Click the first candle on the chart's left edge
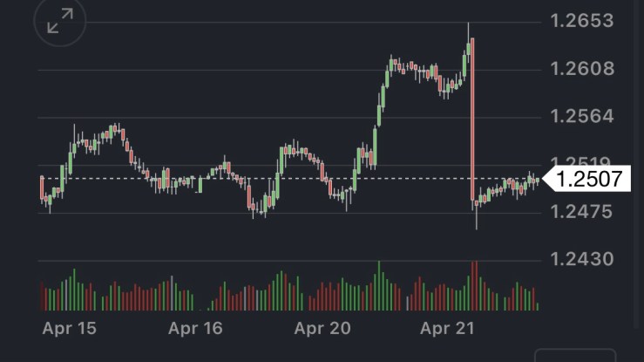This screenshot has height=362, width=644. (x=42, y=188)
